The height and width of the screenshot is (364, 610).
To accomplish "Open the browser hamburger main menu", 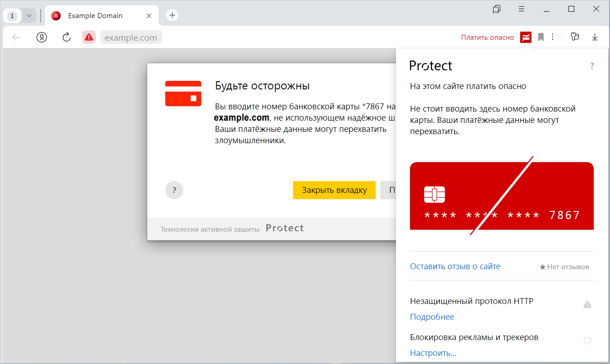I will [521, 9].
